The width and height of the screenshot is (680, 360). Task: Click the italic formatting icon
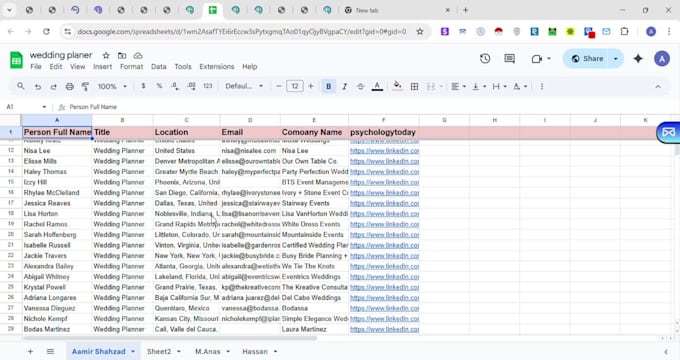(x=344, y=87)
